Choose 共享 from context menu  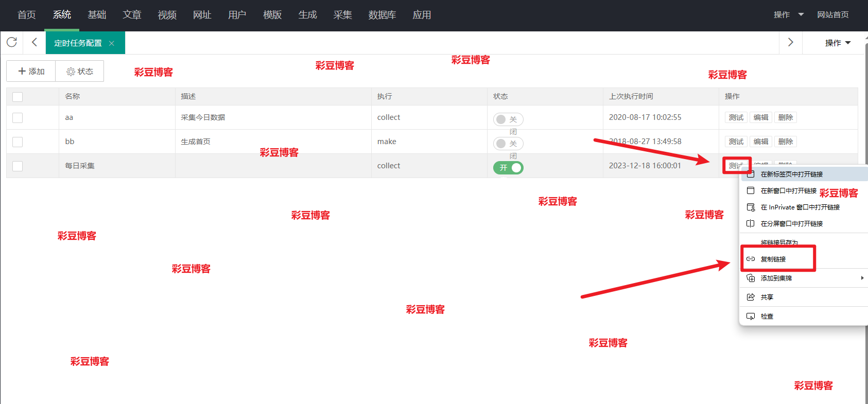805,297
